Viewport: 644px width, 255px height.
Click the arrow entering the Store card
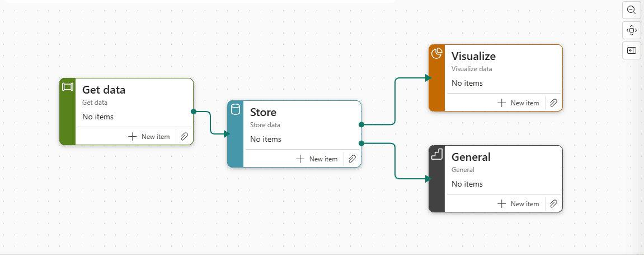[x=226, y=134]
